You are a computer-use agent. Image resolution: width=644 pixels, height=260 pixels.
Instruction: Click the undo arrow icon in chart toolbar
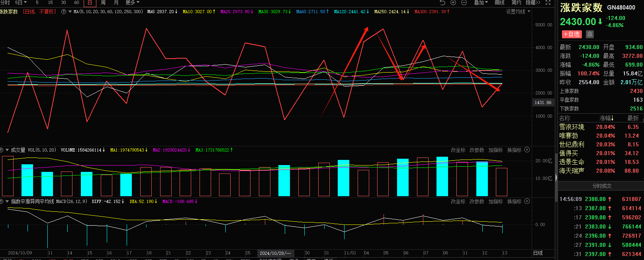click(x=442, y=2)
